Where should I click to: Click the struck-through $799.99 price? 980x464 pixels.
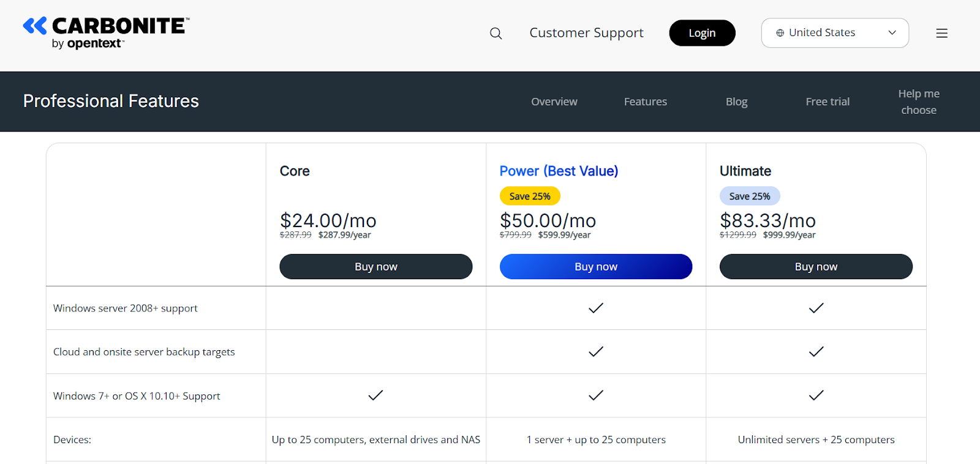click(515, 235)
